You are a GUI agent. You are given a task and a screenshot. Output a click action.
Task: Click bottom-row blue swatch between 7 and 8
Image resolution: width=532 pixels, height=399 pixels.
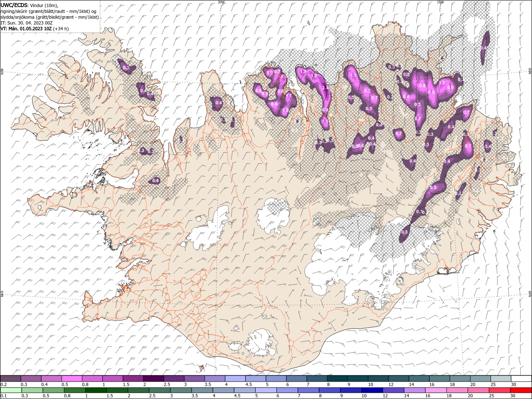(x=308, y=390)
